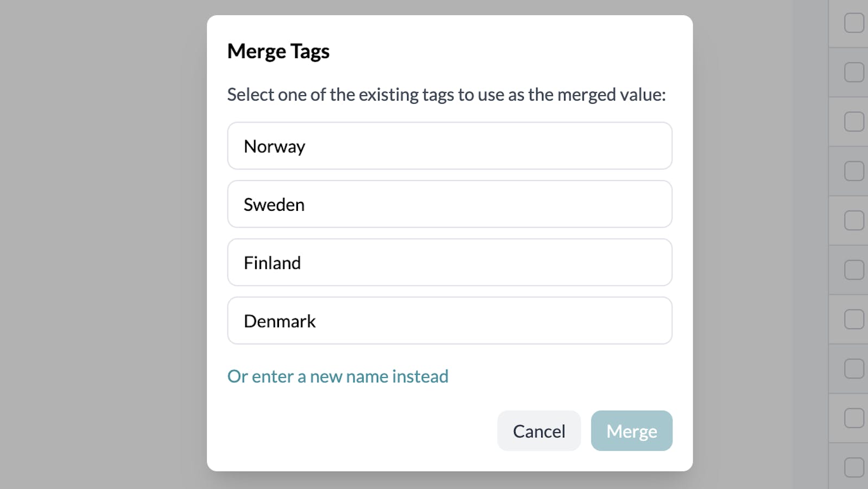
Task: Select the Finland tag option
Action: coord(449,262)
